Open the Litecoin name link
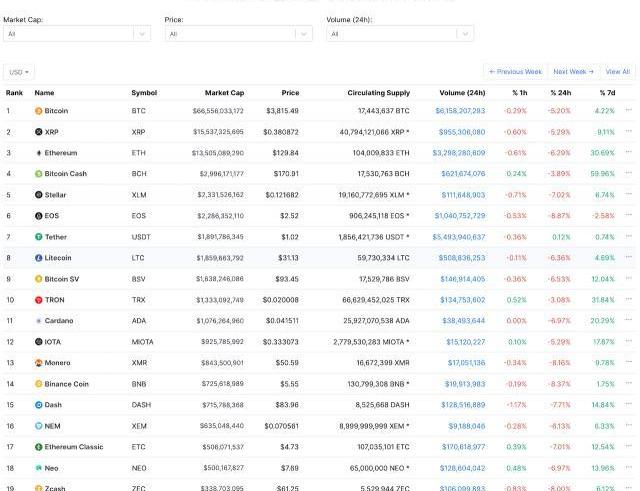This screenshot has width=640, height=491. point(58,258)
